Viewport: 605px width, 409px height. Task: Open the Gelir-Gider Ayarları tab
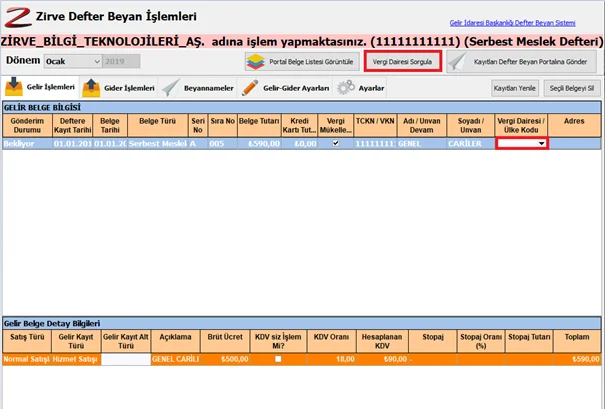[x=286, y=88]
